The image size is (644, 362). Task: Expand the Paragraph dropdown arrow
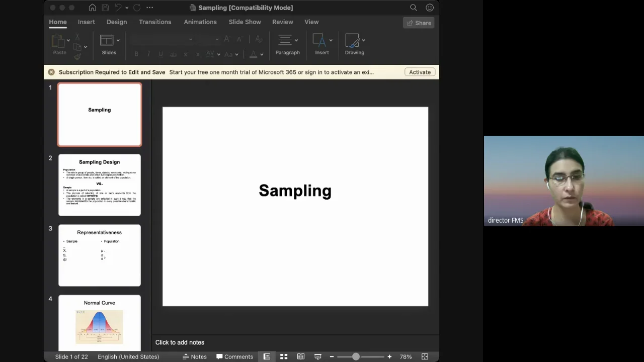[296, 40]
